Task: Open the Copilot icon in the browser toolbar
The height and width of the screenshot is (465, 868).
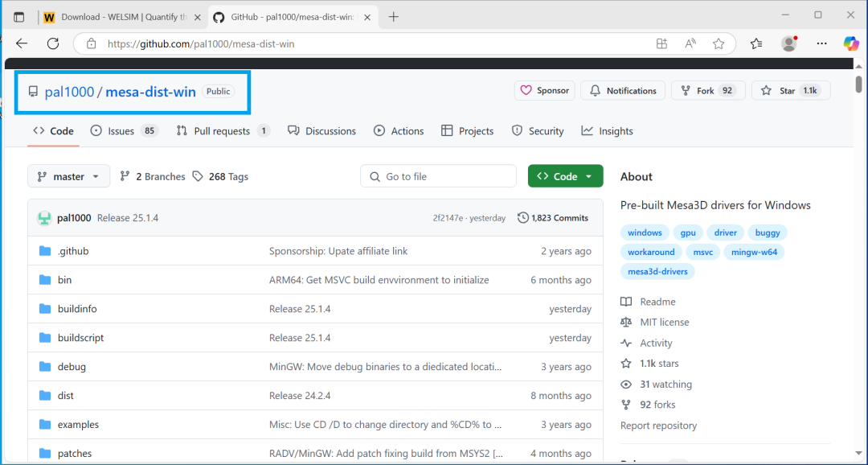Action: point(851,43)
